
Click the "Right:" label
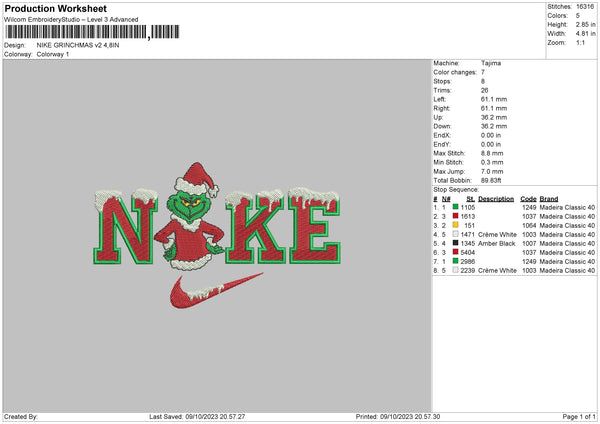[441, 108]
